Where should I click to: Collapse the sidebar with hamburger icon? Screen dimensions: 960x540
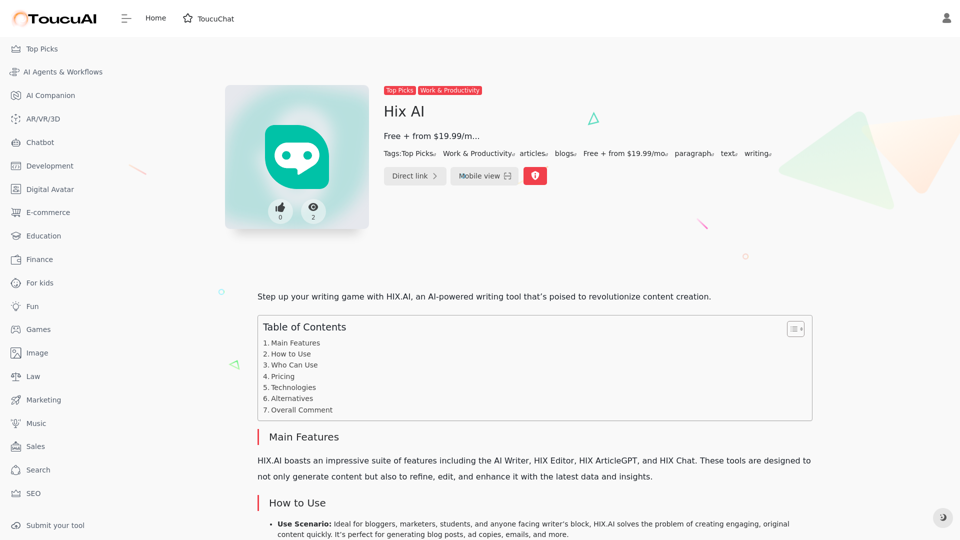click(126, 19)
